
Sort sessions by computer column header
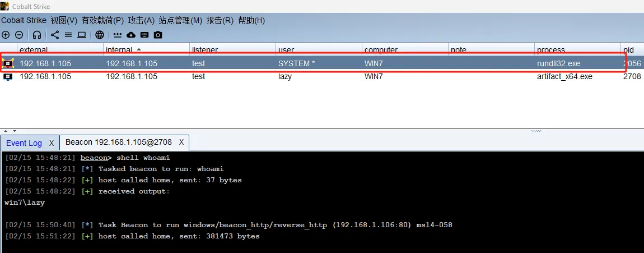405,49
